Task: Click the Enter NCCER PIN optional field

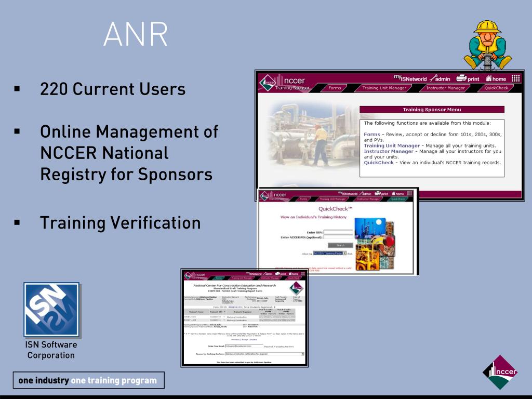Action: 338,237
